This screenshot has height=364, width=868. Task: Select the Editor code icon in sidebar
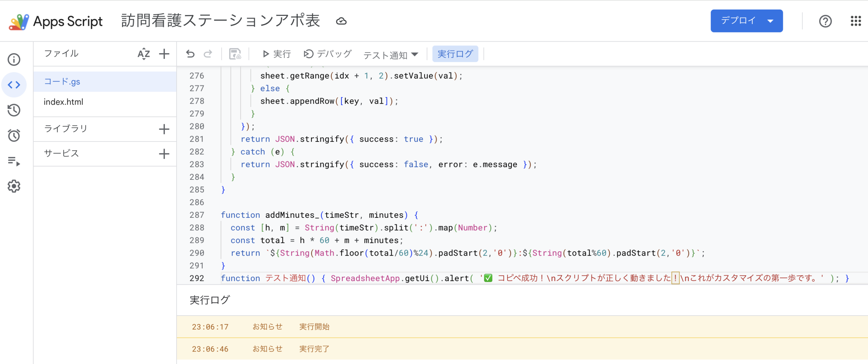point(14,85)
